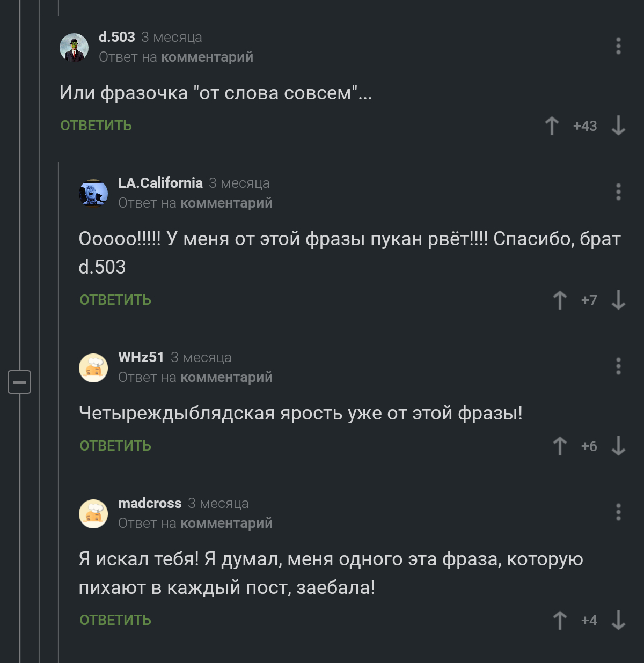Downvote d.503's comment
Viewport: 644px width, 663px height.
click(618, 126)
